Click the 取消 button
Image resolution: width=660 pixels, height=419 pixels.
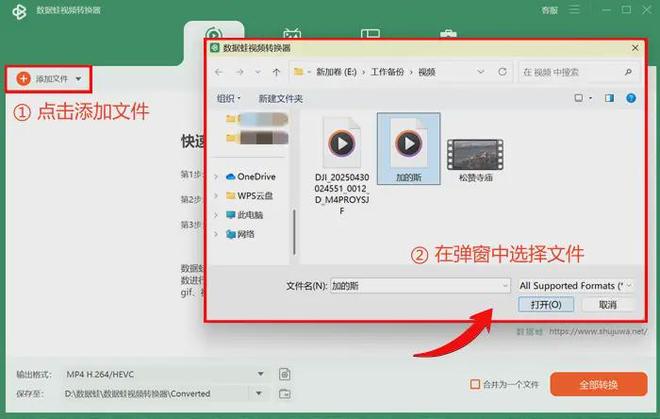[607, 304]
